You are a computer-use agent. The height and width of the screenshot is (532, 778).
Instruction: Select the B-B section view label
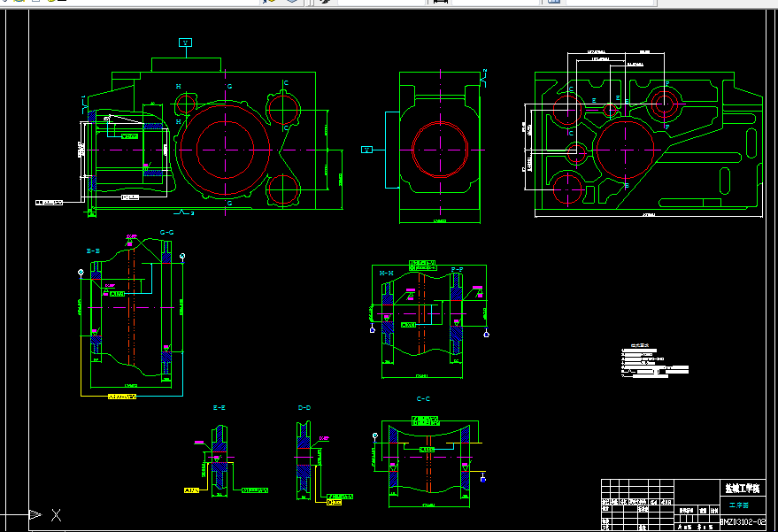pyautogui.click(x=93, y=251)
